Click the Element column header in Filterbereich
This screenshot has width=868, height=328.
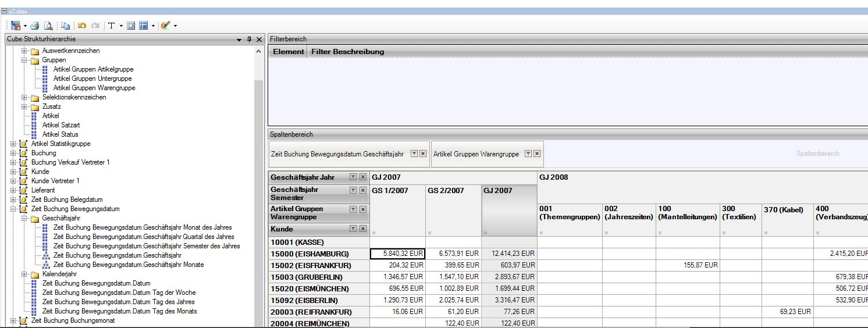point(289,52)
